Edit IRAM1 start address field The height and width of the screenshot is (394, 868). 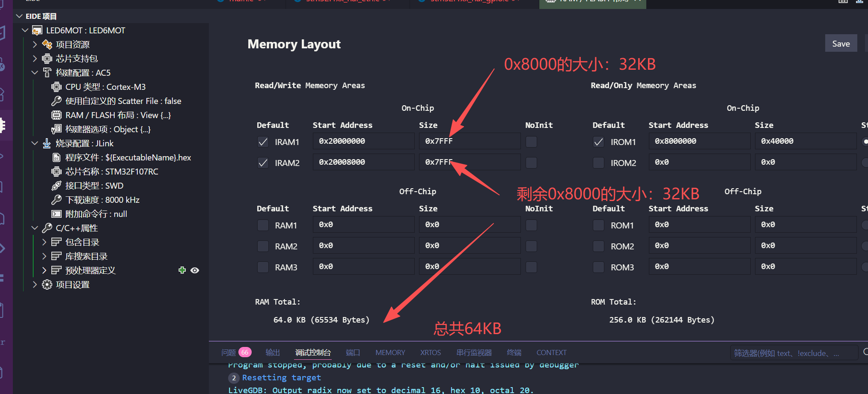click(x=363, y=141)
